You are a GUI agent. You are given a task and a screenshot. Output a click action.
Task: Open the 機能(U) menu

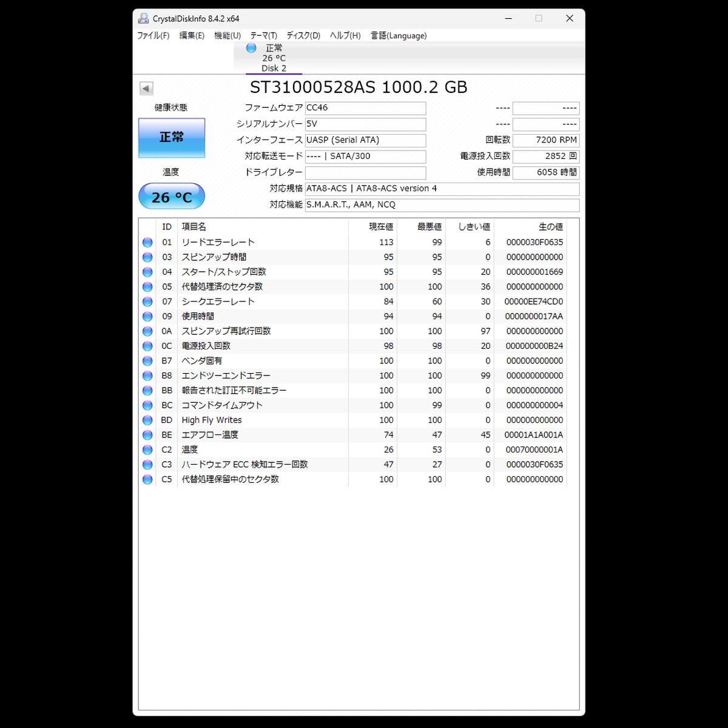pyautogui.click(x=227, y=36)
